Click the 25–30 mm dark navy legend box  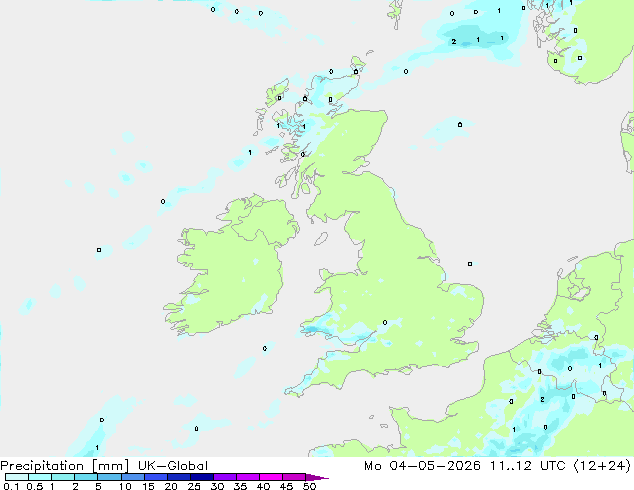click(202, 477)
